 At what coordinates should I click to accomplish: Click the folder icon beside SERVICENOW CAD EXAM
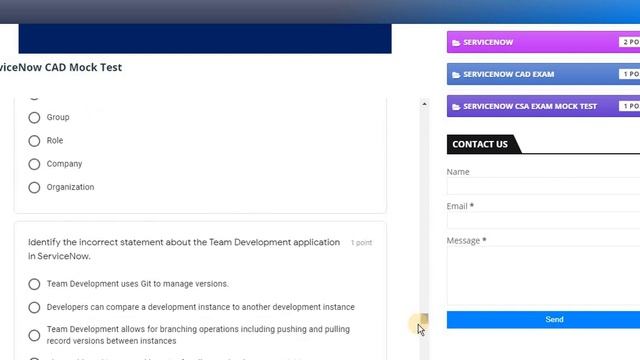click(456, 75)
